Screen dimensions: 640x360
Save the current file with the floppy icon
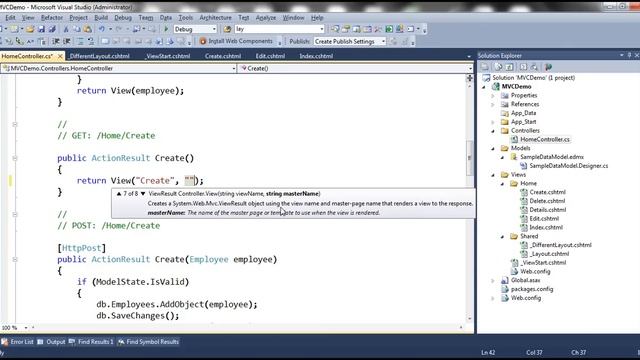41,29
